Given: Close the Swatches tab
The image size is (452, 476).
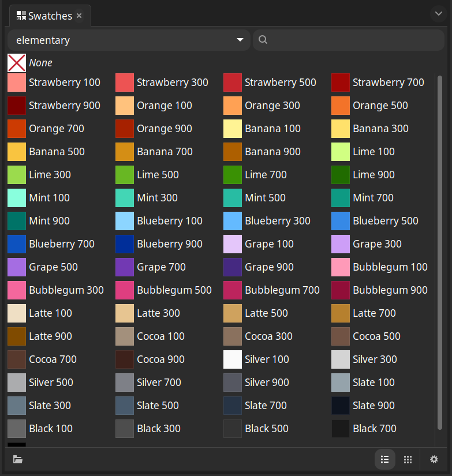Looking at the screenshot, I should coord(79,16).
